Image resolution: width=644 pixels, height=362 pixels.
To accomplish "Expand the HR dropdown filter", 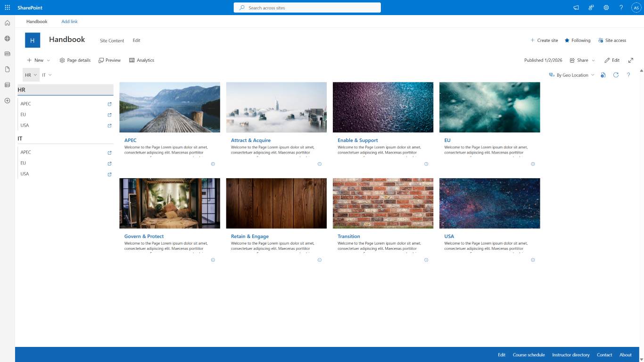I will point(31,75).
